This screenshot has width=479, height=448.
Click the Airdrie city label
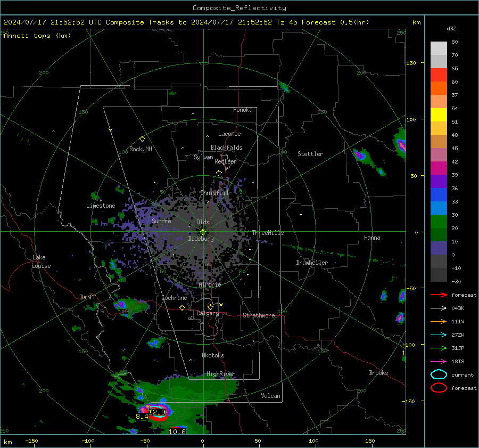point(210,284)
